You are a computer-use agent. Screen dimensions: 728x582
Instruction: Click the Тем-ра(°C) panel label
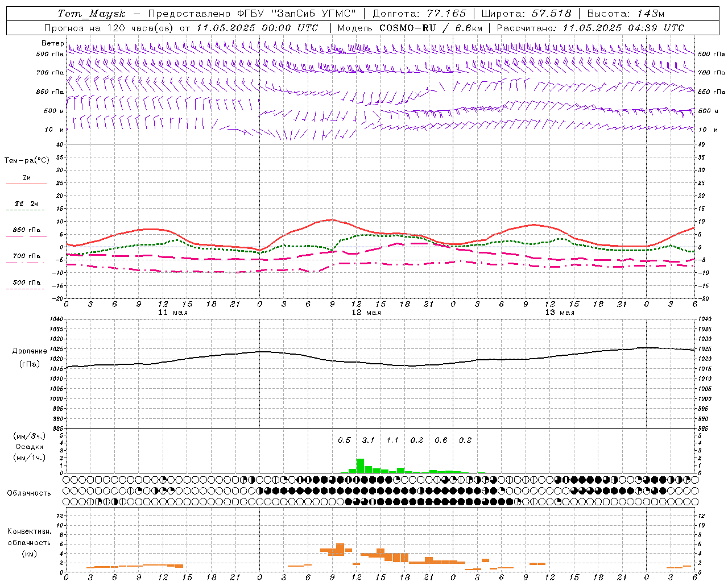27,161
